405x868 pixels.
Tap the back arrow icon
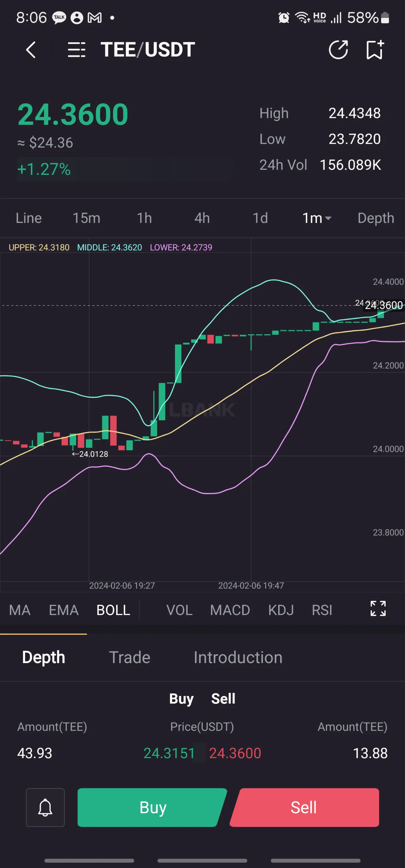[31, 50]
